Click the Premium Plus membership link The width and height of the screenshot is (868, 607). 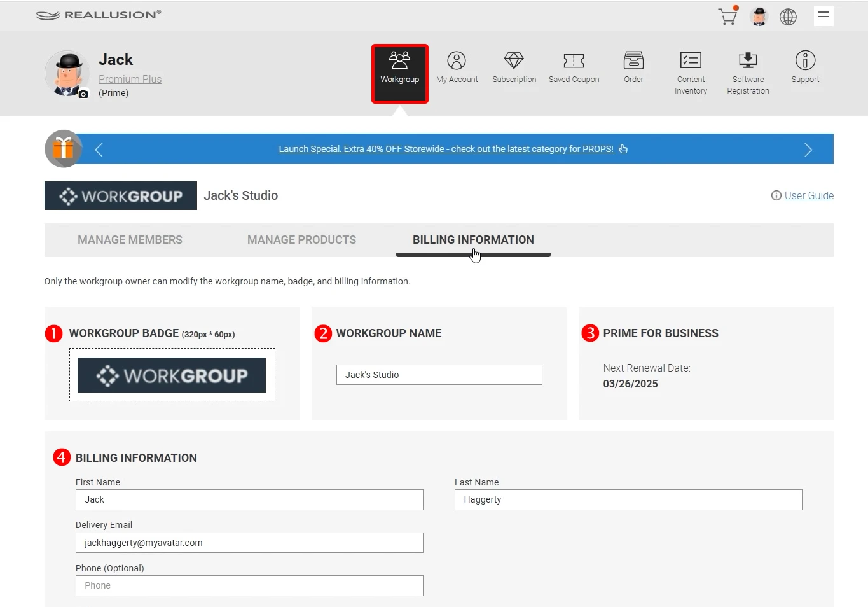(130, 79)
